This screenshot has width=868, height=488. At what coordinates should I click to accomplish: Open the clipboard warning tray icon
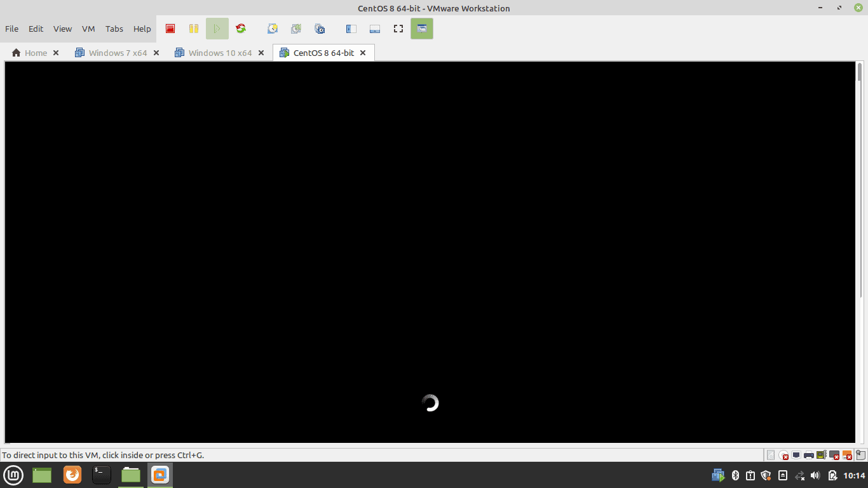[x=750, y=475]
